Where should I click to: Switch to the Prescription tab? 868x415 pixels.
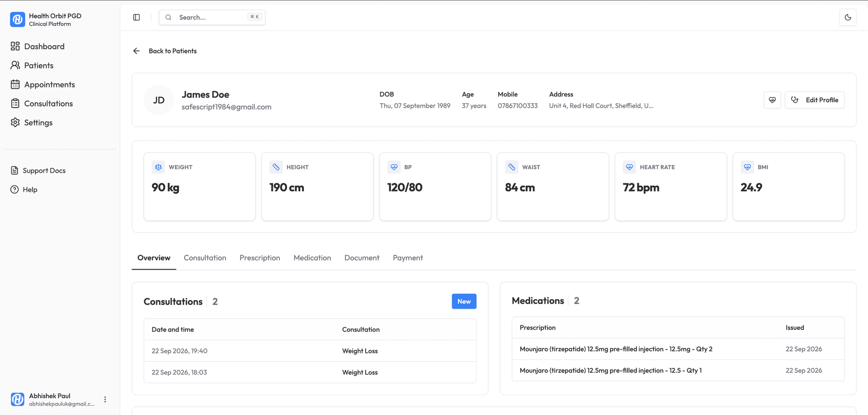(260, 258)
